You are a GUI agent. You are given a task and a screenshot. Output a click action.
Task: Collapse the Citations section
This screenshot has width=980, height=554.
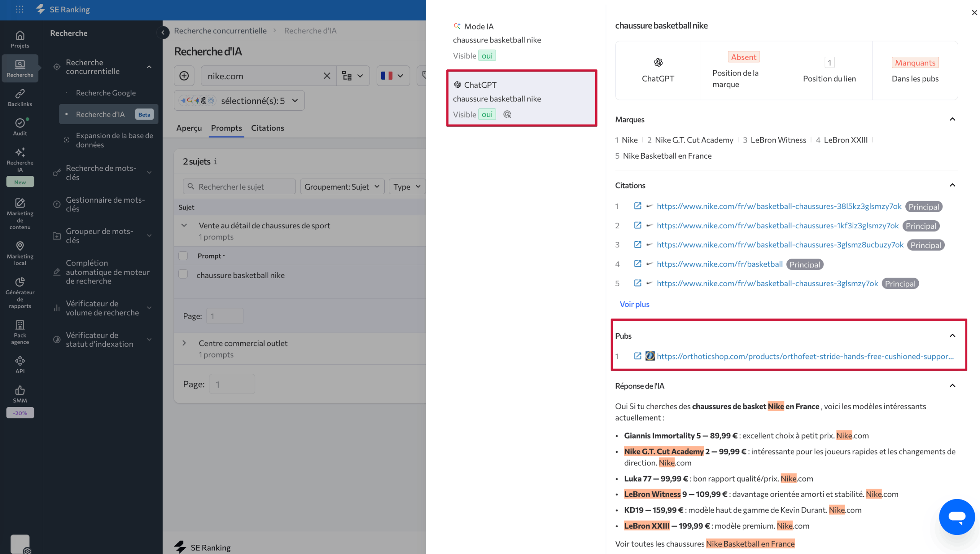[x=952, y=185]
